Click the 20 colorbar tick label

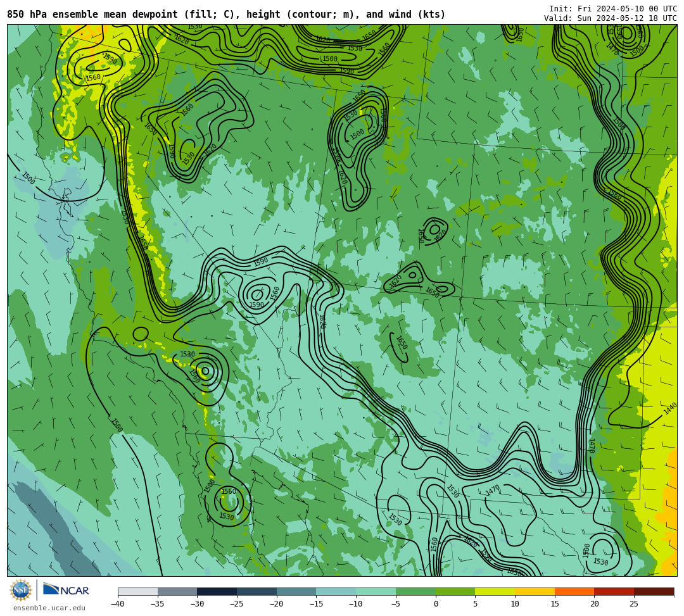[x=595, y=604]
